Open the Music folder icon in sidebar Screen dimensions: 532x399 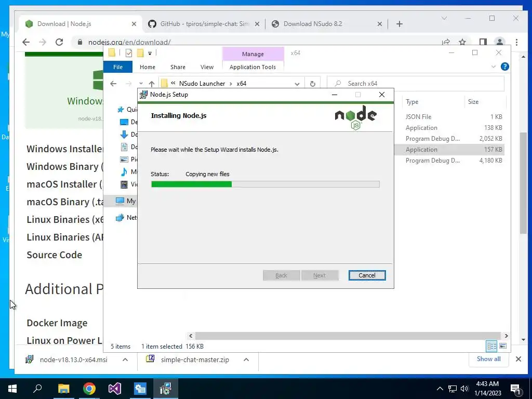tap(124, 172)
